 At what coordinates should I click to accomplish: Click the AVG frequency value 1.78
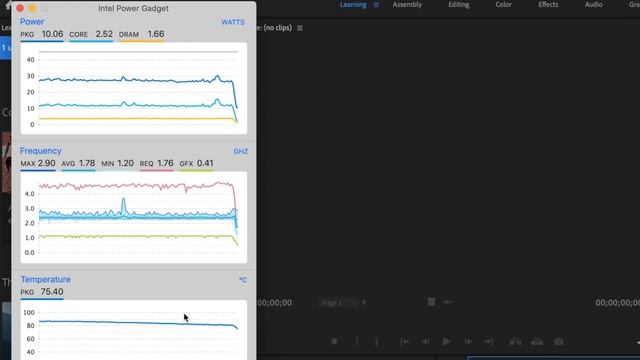point(87,163)
